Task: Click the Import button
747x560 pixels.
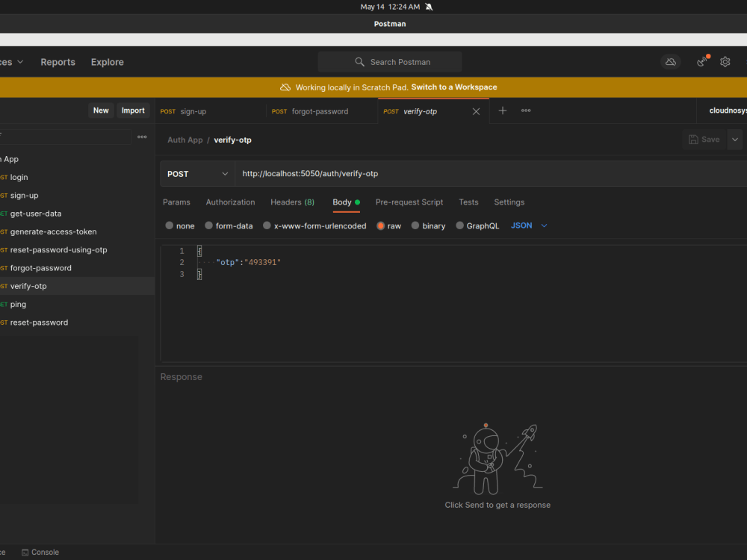Action: tap(132, 110)
